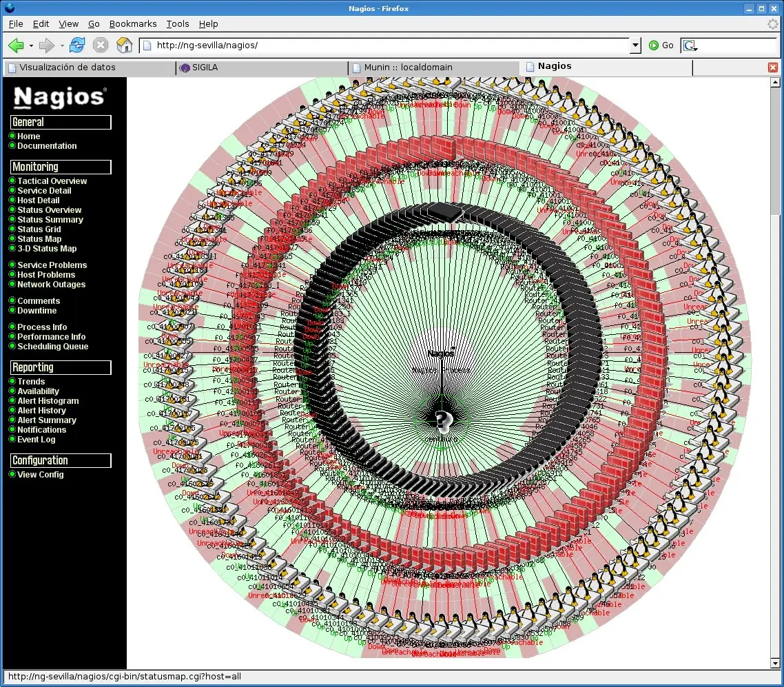784x687 pixels.
Task: Switch to Munin :: localdomain tab
Action: coord(433,68)
